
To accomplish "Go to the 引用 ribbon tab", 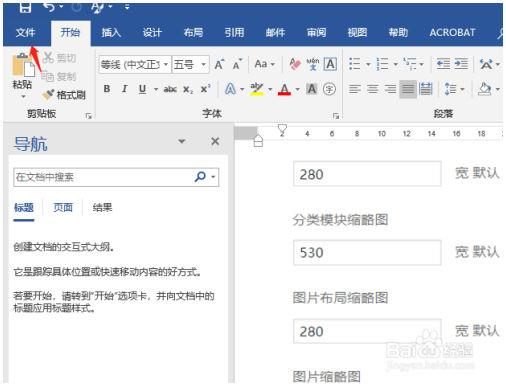I will point(234,32).
